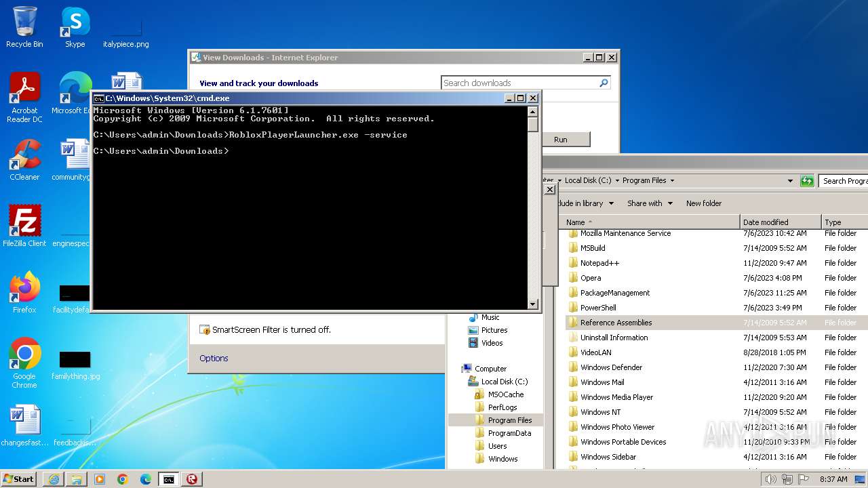This screenshot has width=868, height=488.
Task: Open FileZilla Client desktop icon
Action: pos(24,226)
